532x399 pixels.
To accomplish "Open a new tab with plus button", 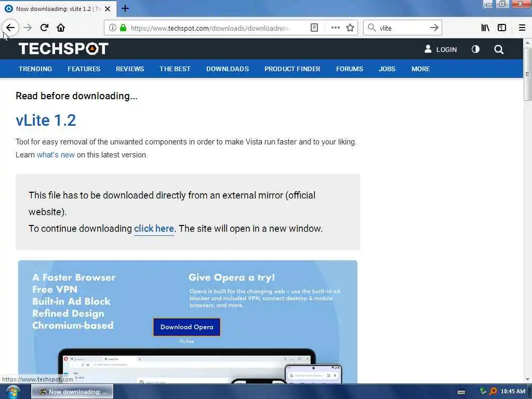I will tap(125, 8).
